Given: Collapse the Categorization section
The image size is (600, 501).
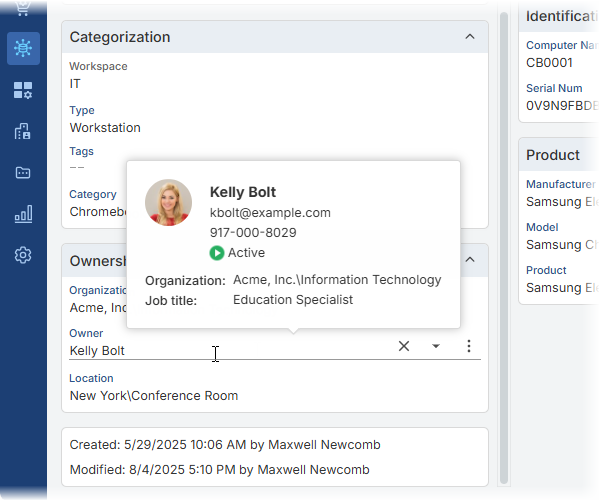Looking at the screenshot, I should pyautogui.click(x=470, y=37).
